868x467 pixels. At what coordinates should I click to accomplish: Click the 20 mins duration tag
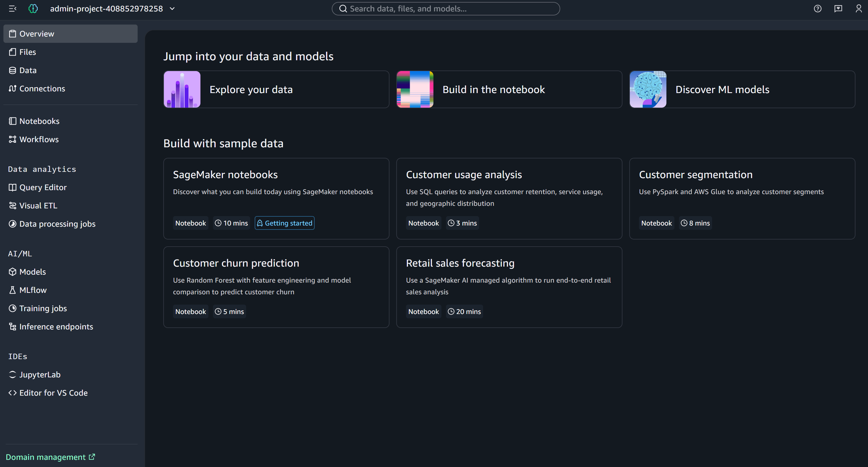pyautogui.click(x=464, y=312)
